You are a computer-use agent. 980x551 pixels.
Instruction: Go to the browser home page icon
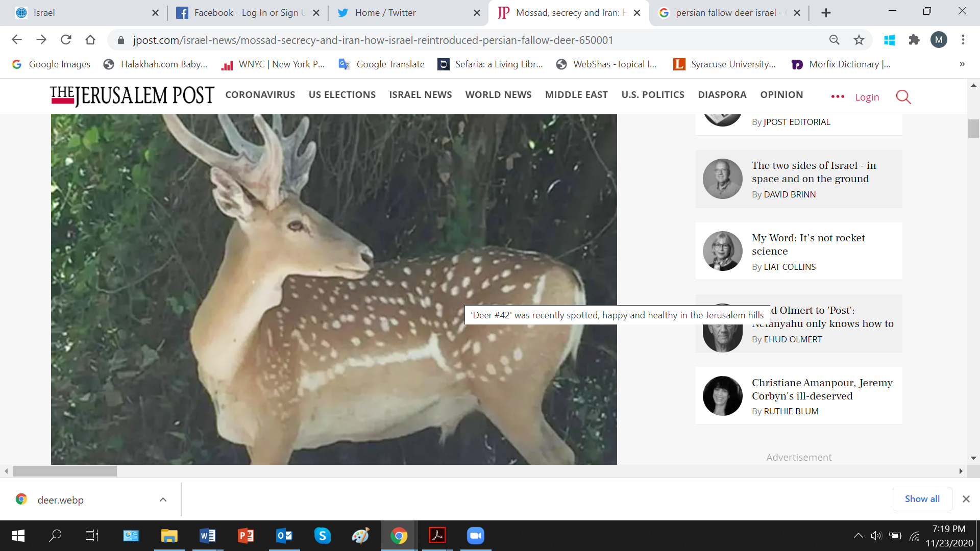(90, 40)
